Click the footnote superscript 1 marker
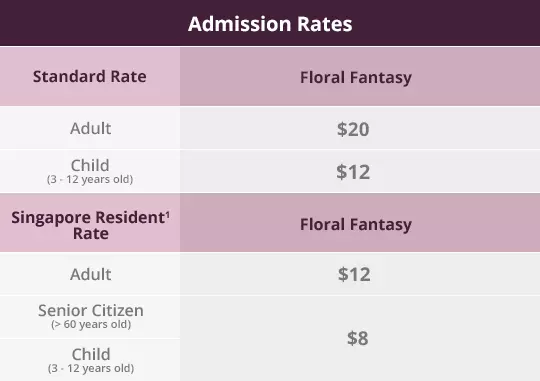Screen dimensions: 540x381 click(168, 216)
